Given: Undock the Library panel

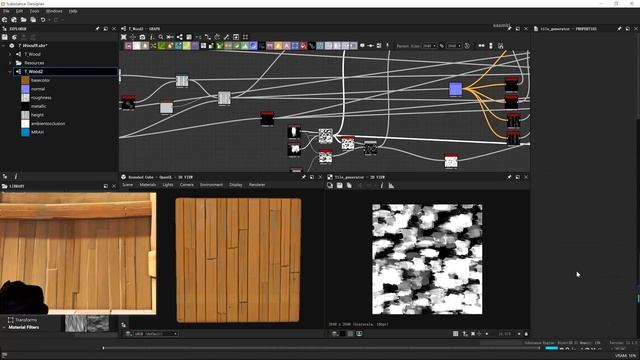Looking at the screenshot, I should 106,186.
